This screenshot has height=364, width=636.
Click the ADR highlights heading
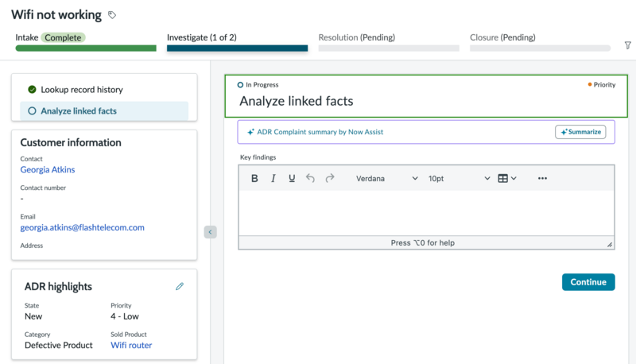pyautogui.click(x=58, y=287)
